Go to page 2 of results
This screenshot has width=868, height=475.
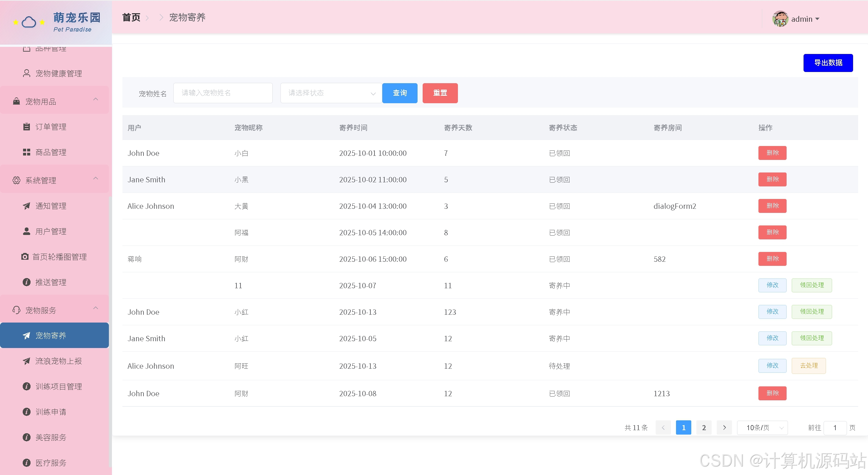[704, 427]
